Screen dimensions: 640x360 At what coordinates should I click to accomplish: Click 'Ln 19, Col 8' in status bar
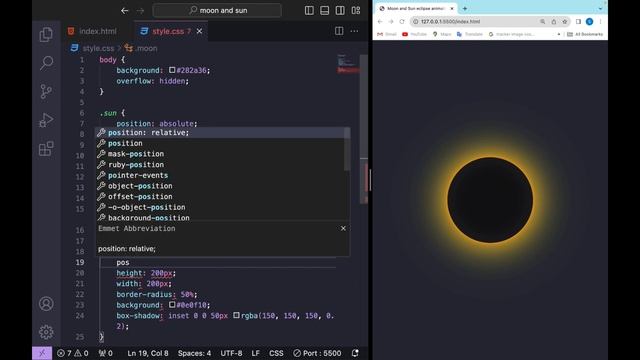148,353
